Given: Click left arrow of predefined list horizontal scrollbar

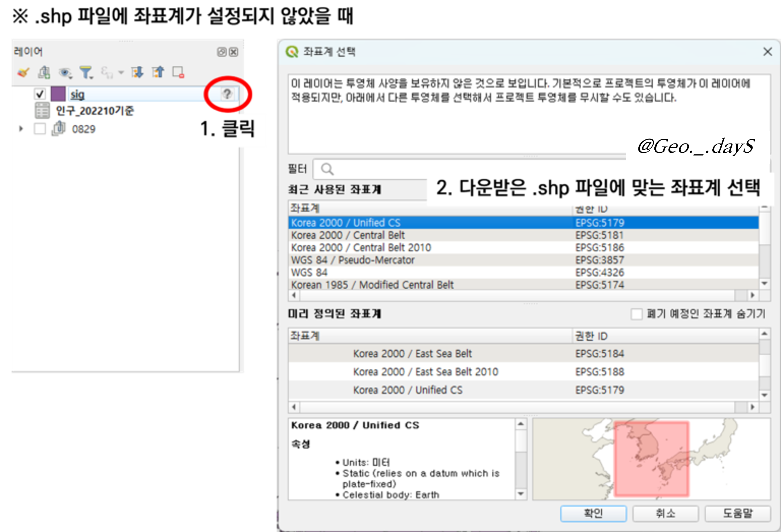Looking at the screenshot, I should click(x=294, y=407).
